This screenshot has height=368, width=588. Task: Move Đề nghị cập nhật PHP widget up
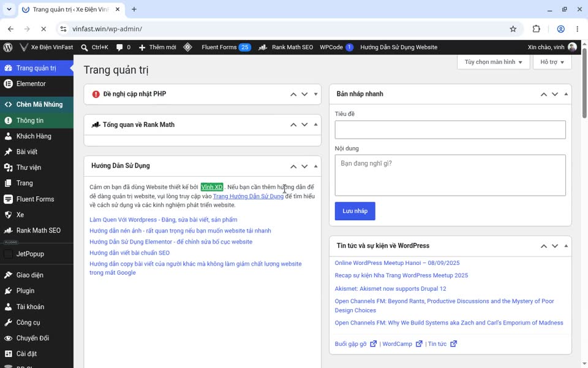point(293,94)
